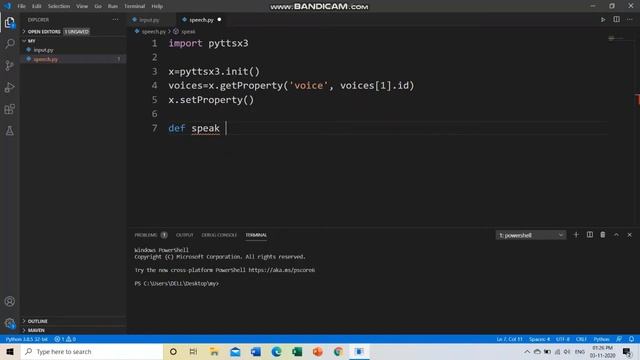The image size is (640, 360).
Task: Close the terminal panel
Action: click(629, 235)
